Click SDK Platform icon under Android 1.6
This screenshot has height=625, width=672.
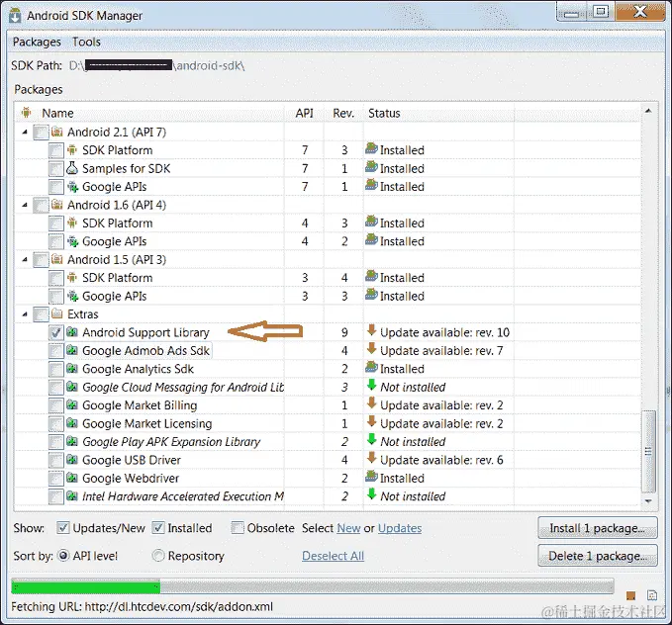tap(72, 223)
